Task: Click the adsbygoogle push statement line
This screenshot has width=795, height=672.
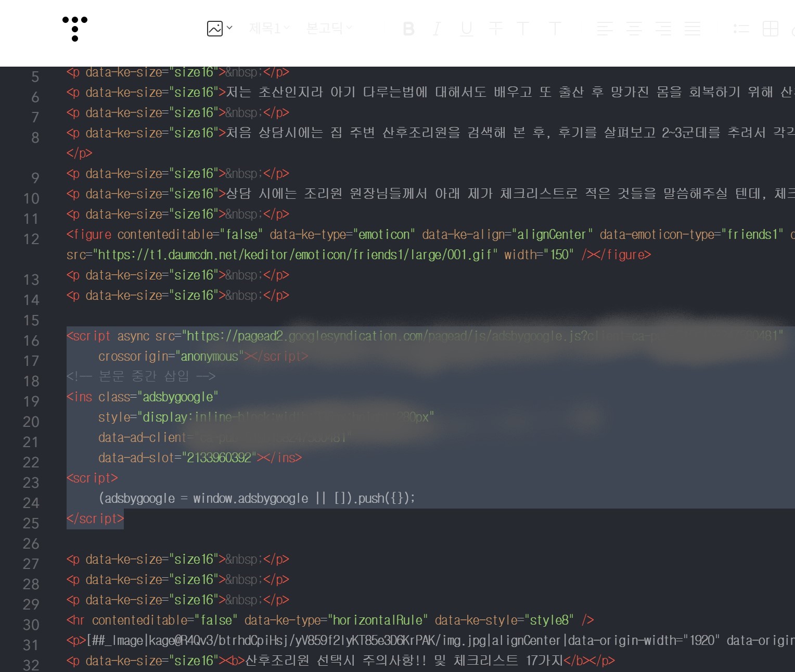Action: 257,499
